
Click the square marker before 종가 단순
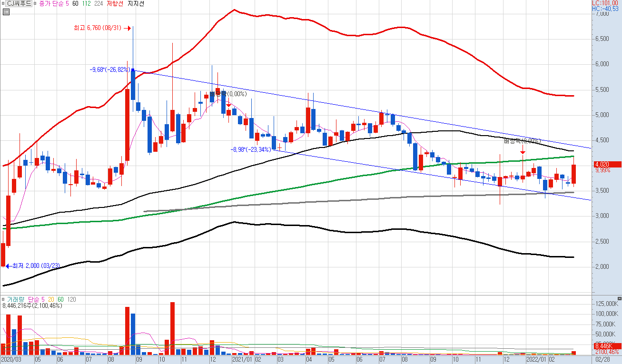coord(35,3)
